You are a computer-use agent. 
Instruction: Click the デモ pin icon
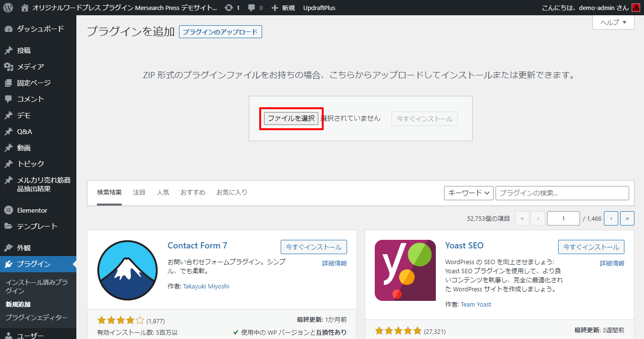8,115
